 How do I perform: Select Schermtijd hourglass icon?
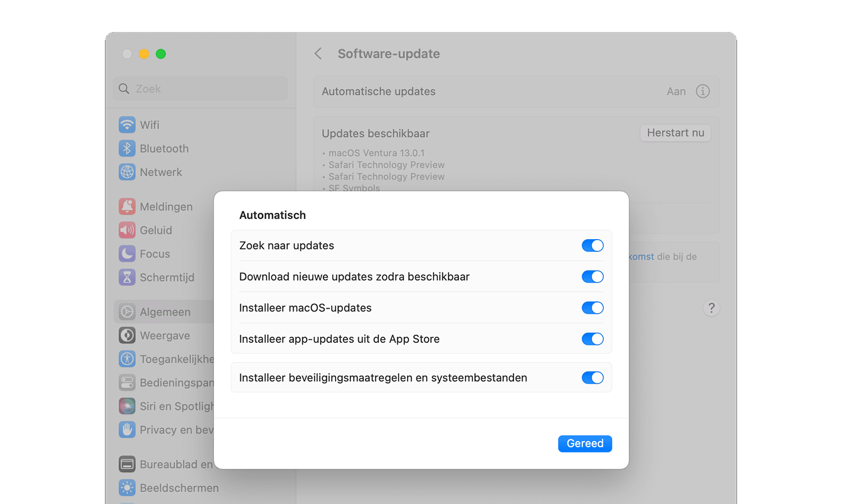pyautogui.click(x=127, y=277)
